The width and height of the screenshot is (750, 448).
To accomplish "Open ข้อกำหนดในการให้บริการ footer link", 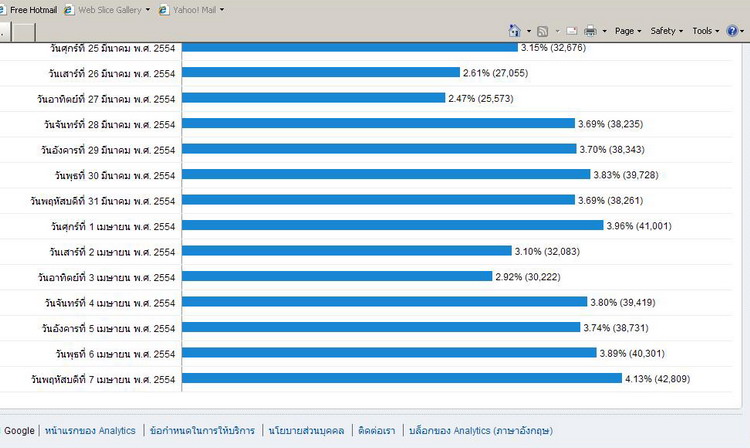I will 202,430.
